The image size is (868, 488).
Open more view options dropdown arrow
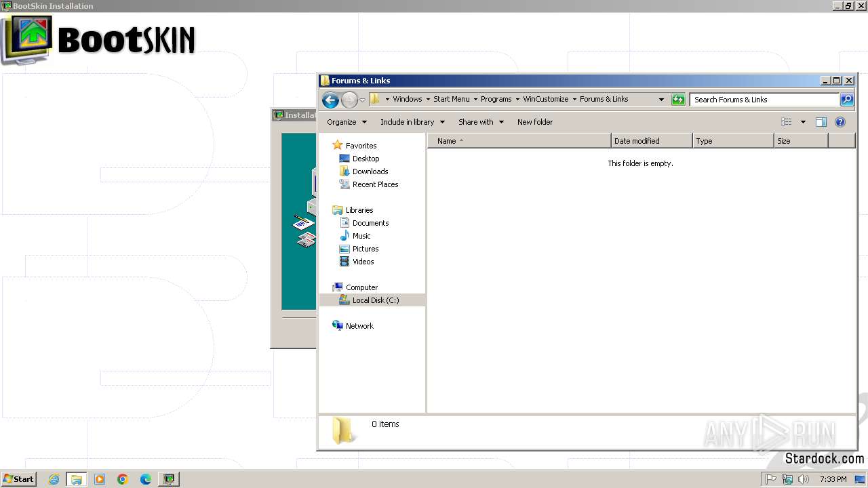pos(803,122)
